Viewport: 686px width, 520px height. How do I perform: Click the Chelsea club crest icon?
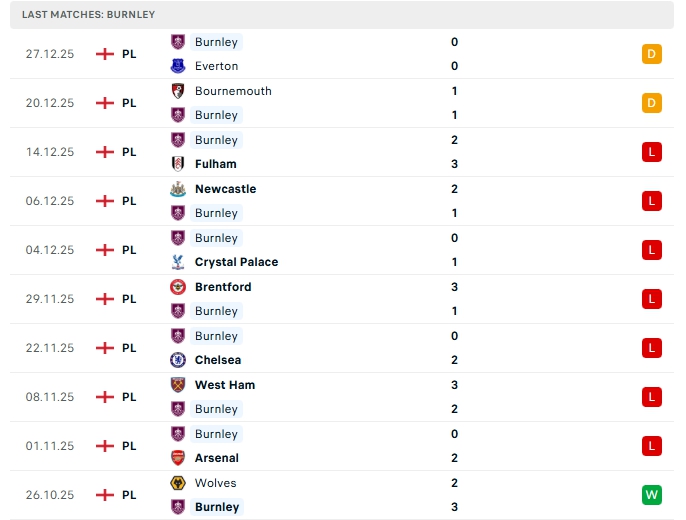[x=178, y=360]
